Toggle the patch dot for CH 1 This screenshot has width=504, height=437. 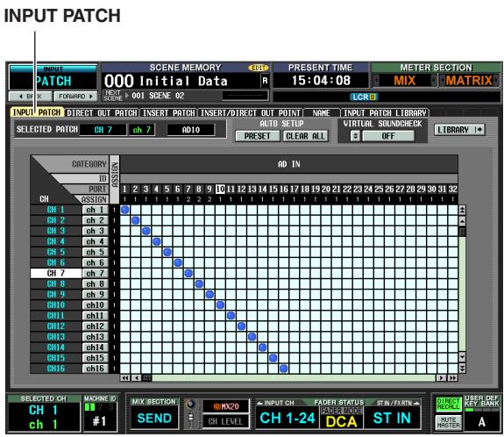click(125, 210)
